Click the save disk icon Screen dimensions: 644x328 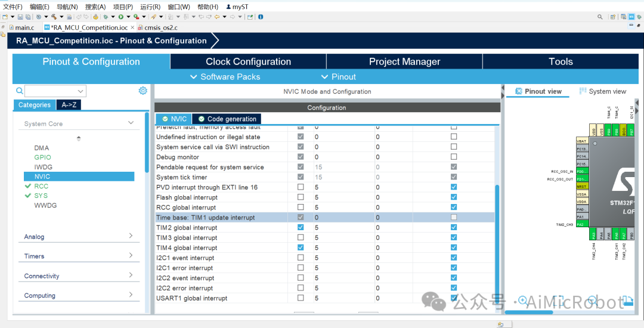[20, 17]
